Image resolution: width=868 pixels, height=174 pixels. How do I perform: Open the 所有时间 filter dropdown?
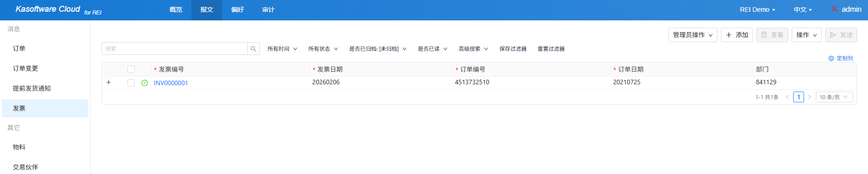[x=282, y=48]
